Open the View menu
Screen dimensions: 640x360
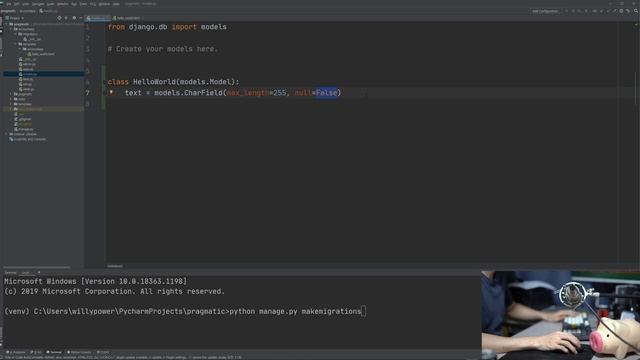pyautogui.click(x=26, y=4)
